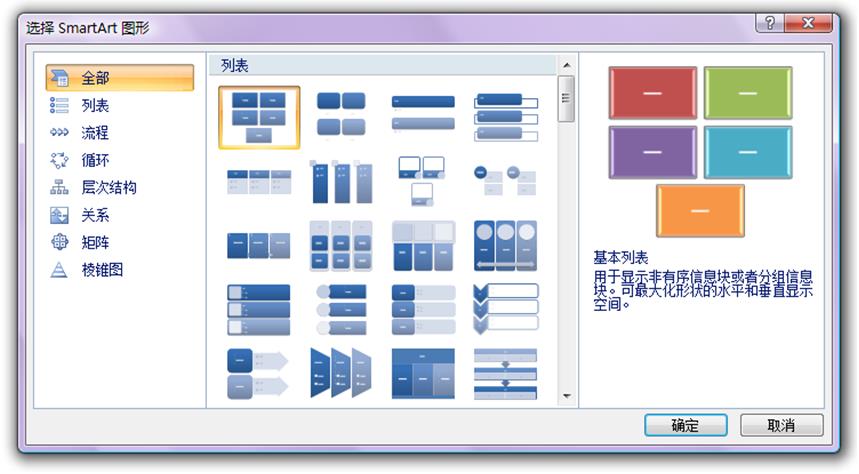The height and width of the screenshot is (474, 859).
Task: Click the gallery scrollbar down arrow
Action: pyautogui.click(x=567, y=396)
